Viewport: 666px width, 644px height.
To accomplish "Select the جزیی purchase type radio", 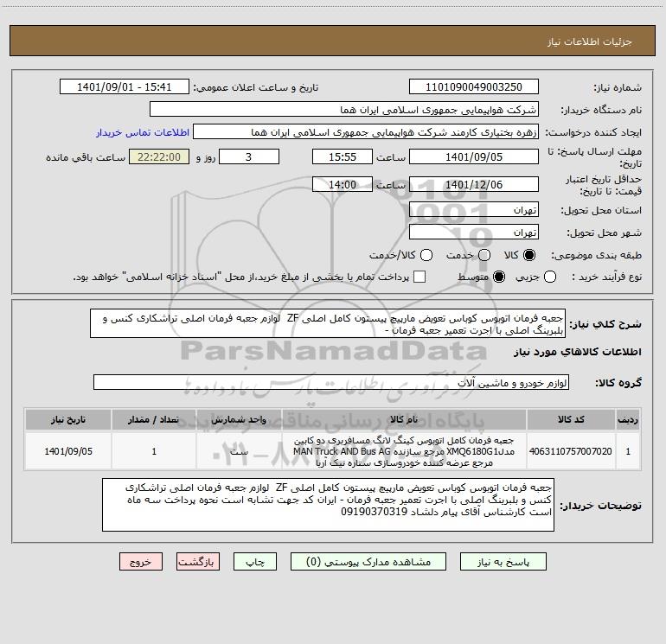I will click(550, 277).
